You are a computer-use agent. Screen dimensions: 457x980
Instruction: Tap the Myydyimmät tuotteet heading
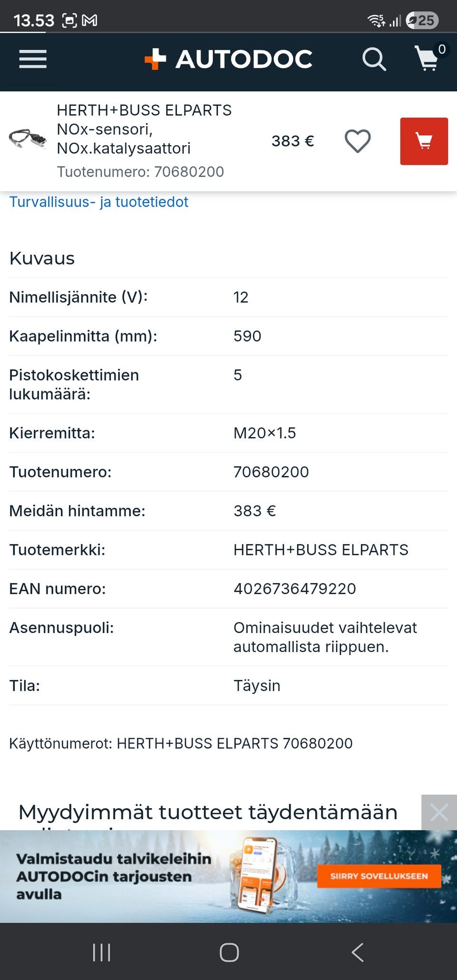pyautogui.click(x=208, y=812)
